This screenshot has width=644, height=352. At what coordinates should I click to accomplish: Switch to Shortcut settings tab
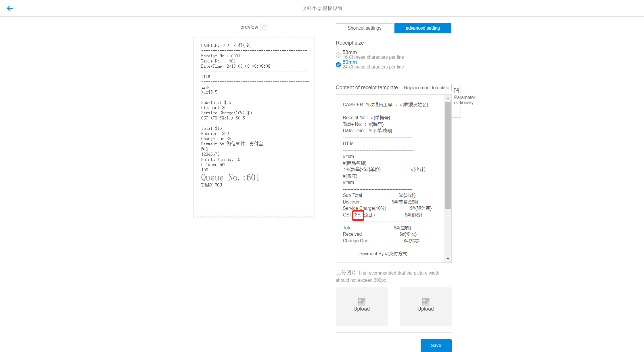pyautogui.click(x=364, y=28)
